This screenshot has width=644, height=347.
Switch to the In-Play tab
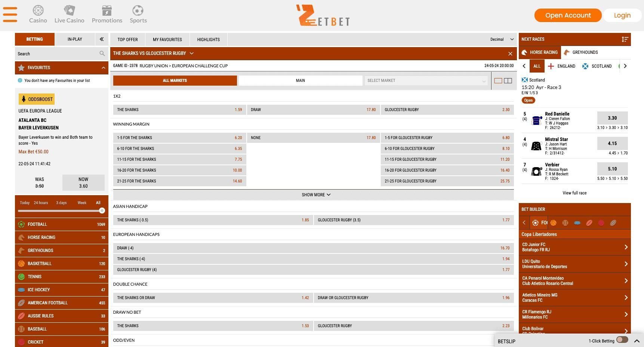[x=75, y=39]
